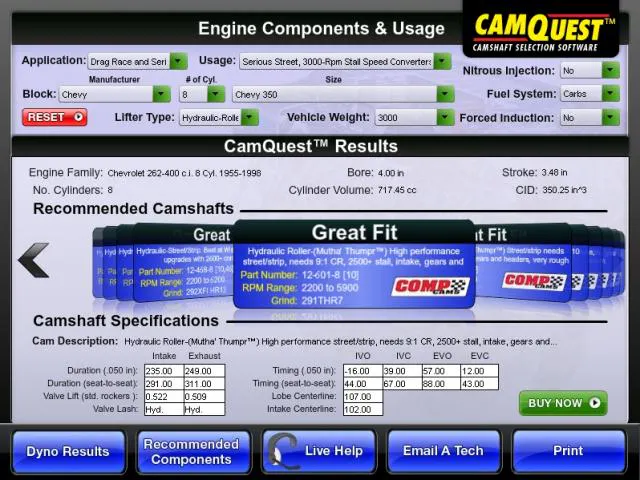640x480 pixels.
Task: Open the Block manufacturer dropdown
Action: click(114, 94)
